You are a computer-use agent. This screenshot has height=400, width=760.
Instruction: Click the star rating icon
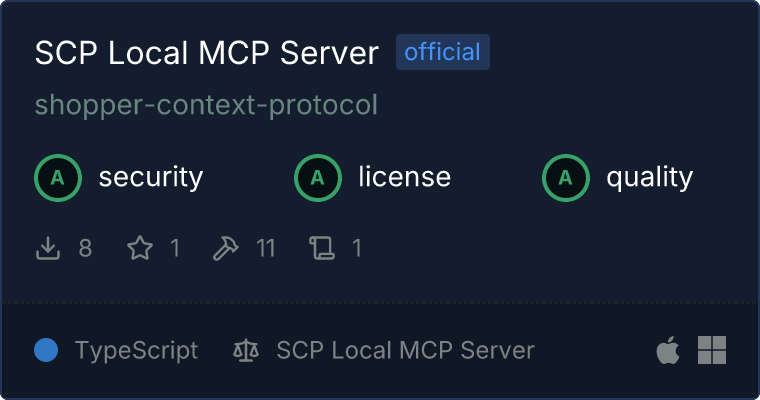[x=140, y=248]
